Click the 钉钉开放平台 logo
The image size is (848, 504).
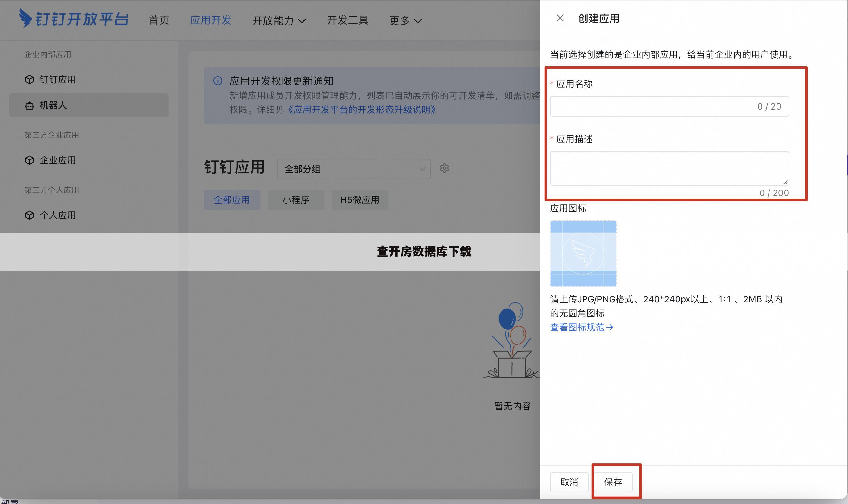(x=74, y=18)
